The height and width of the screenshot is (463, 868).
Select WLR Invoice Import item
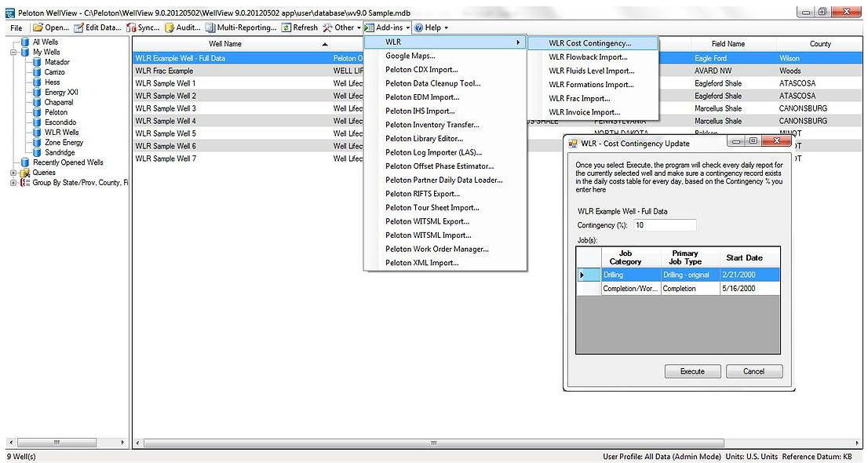tap(593, 112)
